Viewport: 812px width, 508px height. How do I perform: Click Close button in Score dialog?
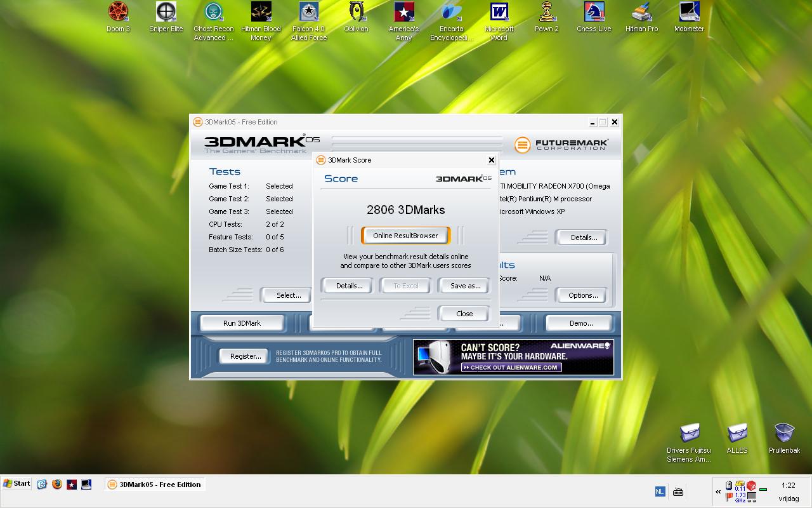464,314
